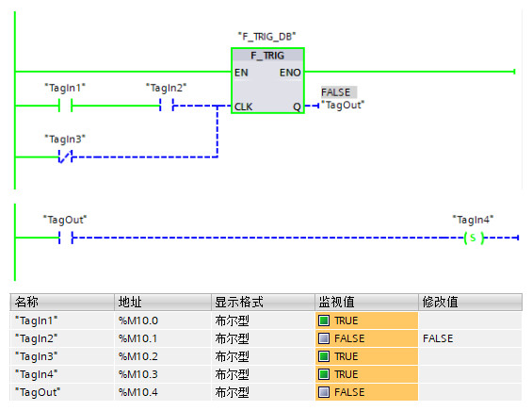Screen dimensions: 532x411
Task: Click the %M10.4 address cell
Action: tap(138, 392)
